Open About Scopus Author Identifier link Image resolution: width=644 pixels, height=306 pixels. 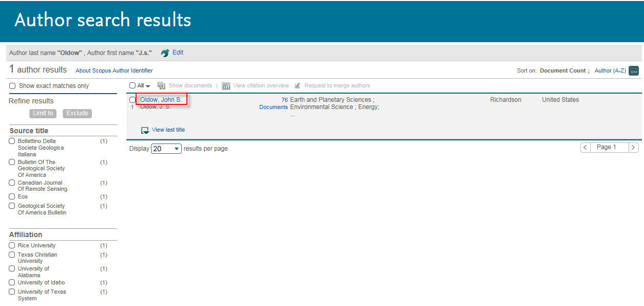pos(114,70)
